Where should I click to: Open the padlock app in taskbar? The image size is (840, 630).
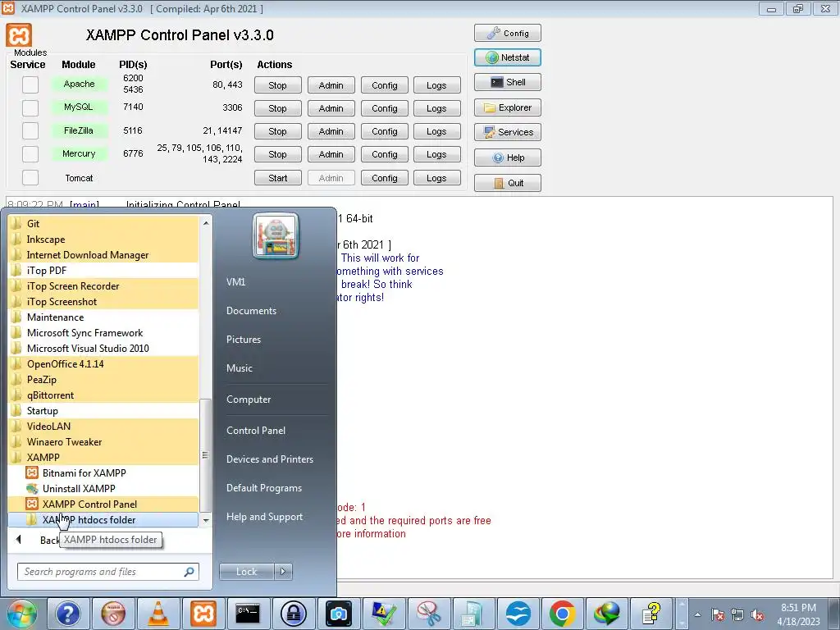[293, 614]
